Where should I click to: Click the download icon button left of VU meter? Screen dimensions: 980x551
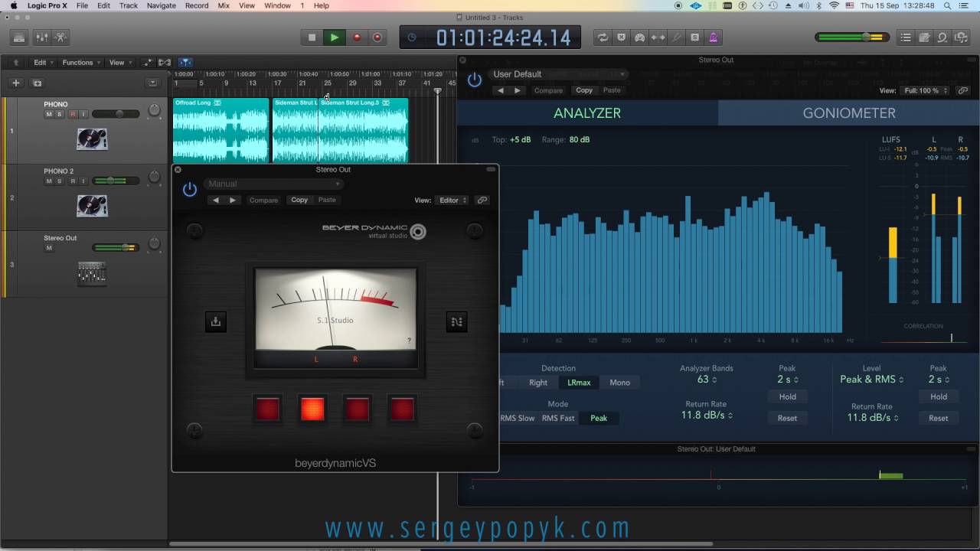(216, 322)
